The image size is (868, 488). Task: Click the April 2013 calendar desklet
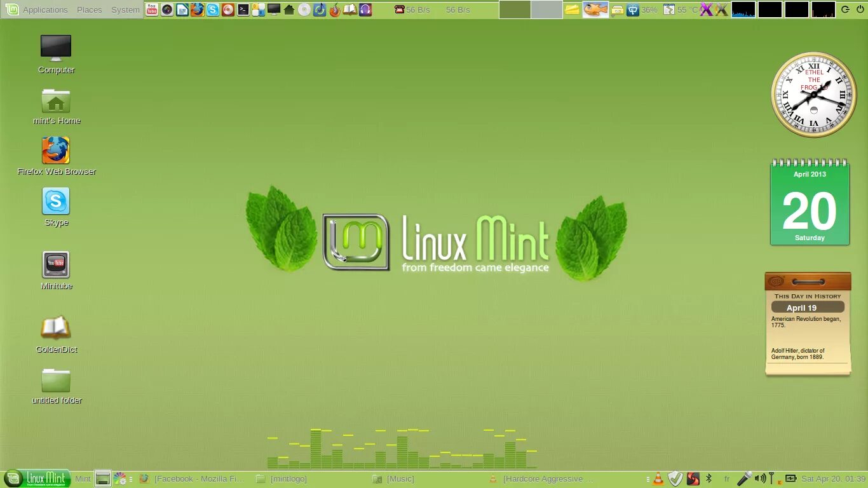point(810,202)
